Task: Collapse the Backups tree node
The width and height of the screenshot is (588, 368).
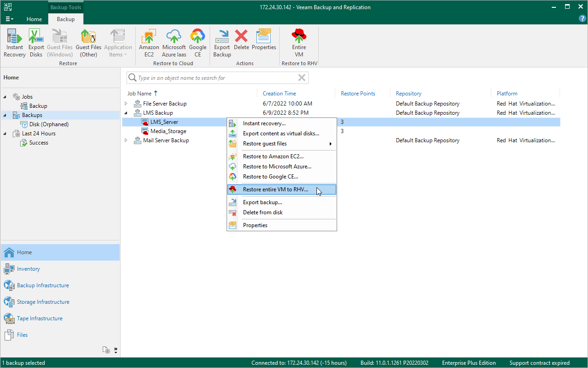Action: coord(5,115)
